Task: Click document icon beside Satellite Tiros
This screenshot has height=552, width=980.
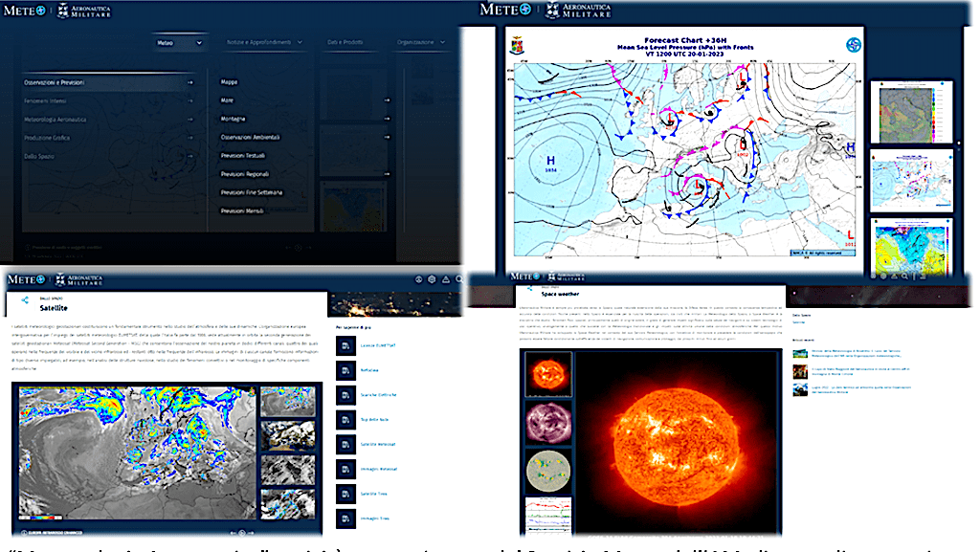Action: click(x=345, y=494)
